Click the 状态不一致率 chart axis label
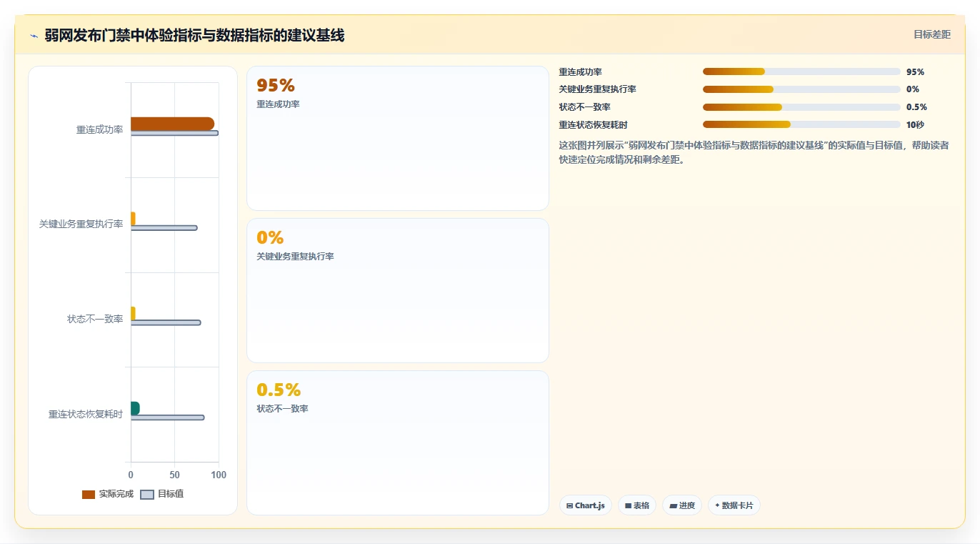Image resolution: width=980 pixels, height=544 pixels. pyautogui.click(x=95, y=320)
